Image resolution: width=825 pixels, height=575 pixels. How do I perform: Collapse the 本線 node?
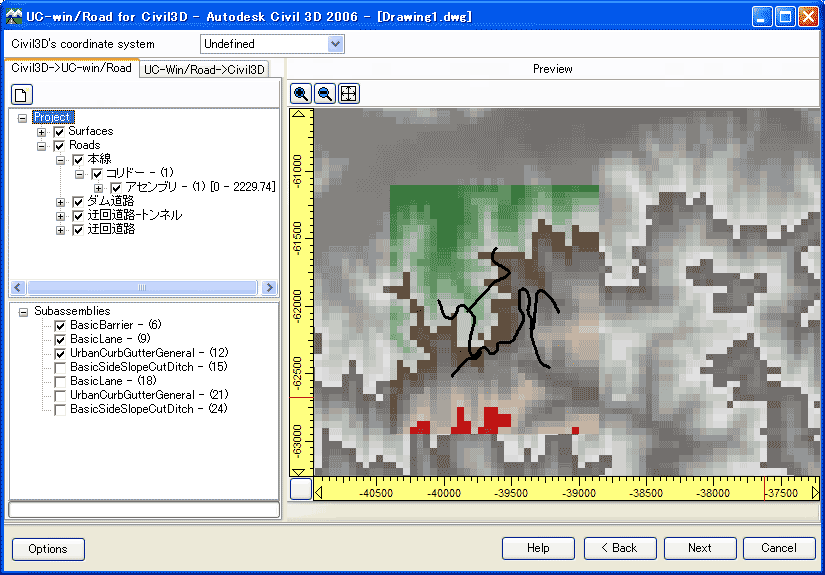pyautogui.click(x=61, y=160)
